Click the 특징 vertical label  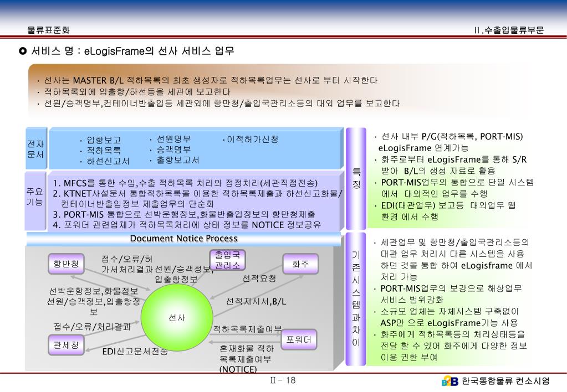356,178
